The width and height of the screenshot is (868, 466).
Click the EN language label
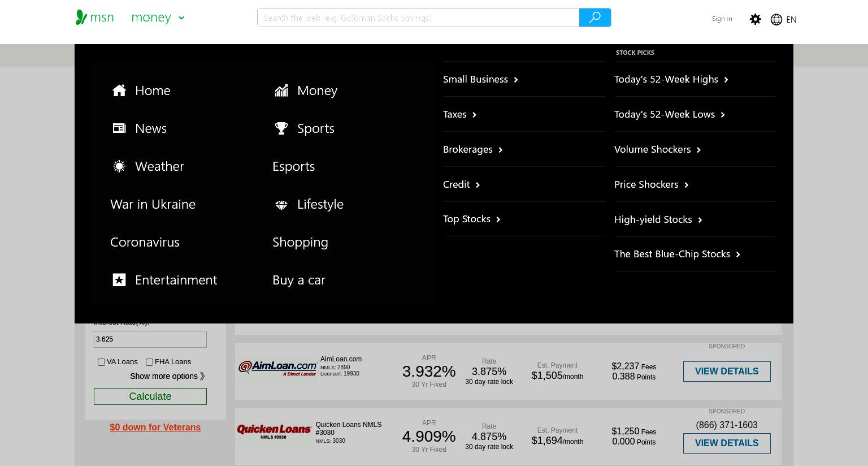pos(791,19)
